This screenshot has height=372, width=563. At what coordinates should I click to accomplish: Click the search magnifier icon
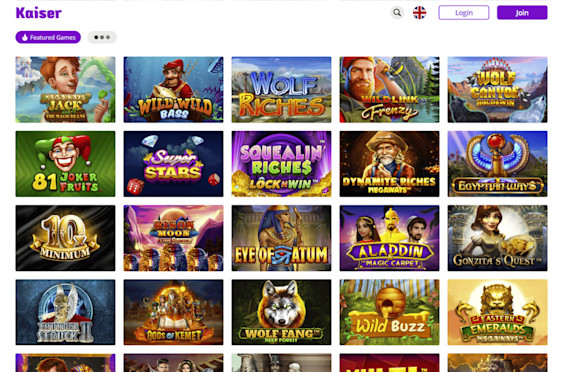397,13
